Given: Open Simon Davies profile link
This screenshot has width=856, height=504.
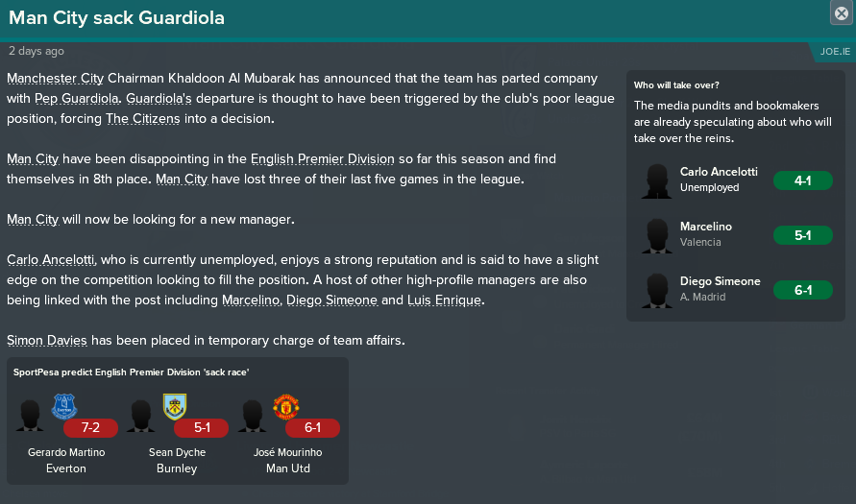Looking at the screenshot, I should (47, 341).
